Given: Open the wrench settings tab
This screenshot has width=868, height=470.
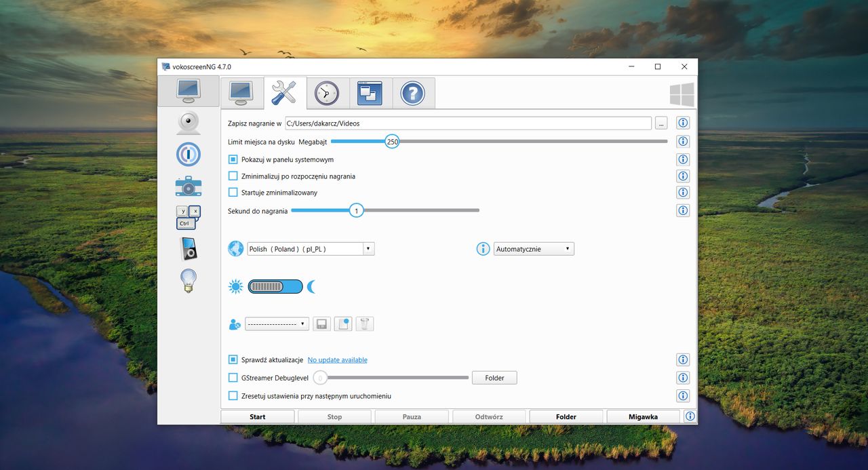Looking at the screenshot, I should tap(284, 93).
